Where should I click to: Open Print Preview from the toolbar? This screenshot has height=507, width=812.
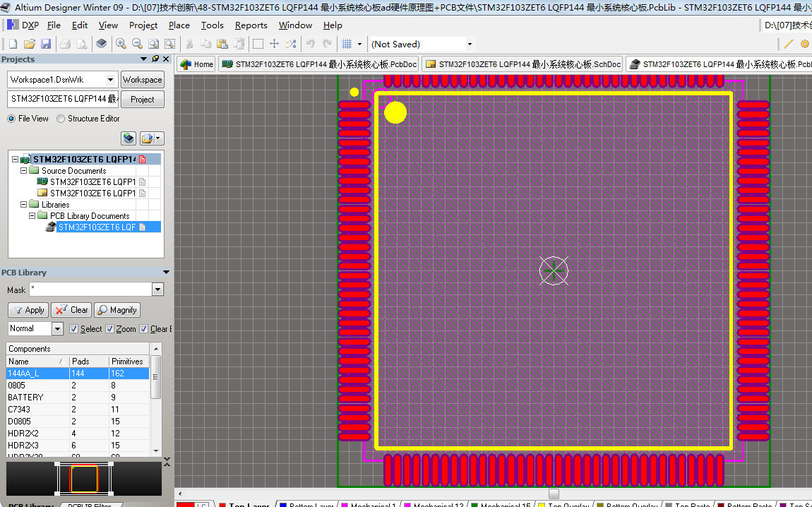point(82,44)
